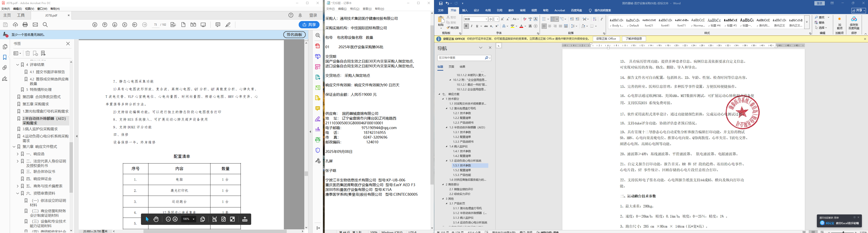Undo last action in Word
Screen dimensions: 868x233
[447, 3]
